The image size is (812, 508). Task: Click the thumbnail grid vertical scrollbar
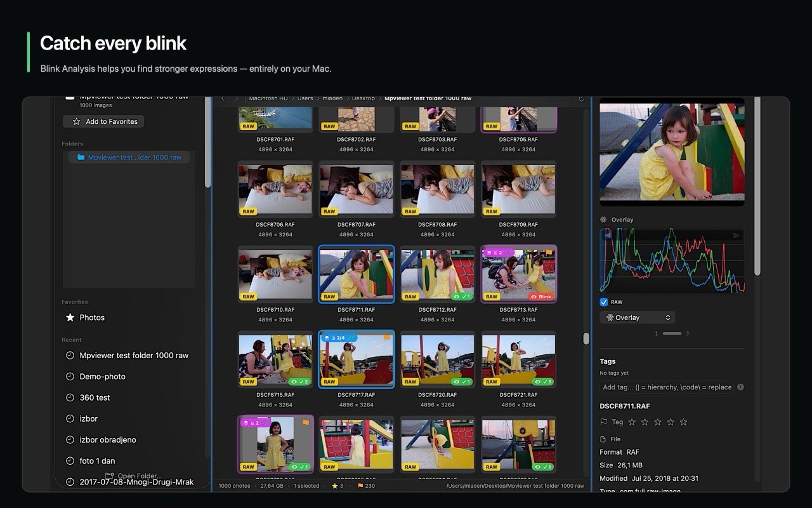tap(586, 338)
